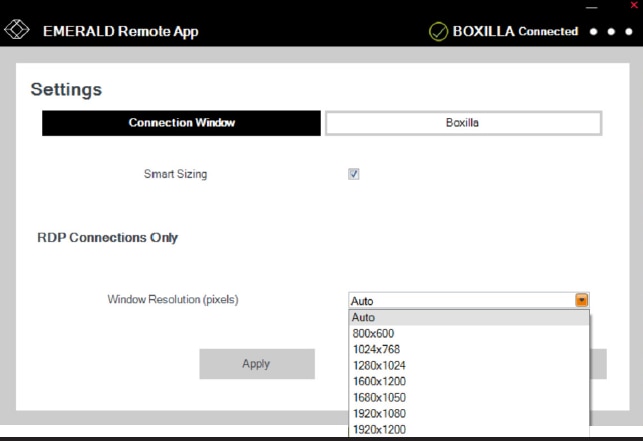This screenshot has height=441, width=643.
Task: Click the green Boxilla connected checkmark icon
Action: (x=438, y=32)
